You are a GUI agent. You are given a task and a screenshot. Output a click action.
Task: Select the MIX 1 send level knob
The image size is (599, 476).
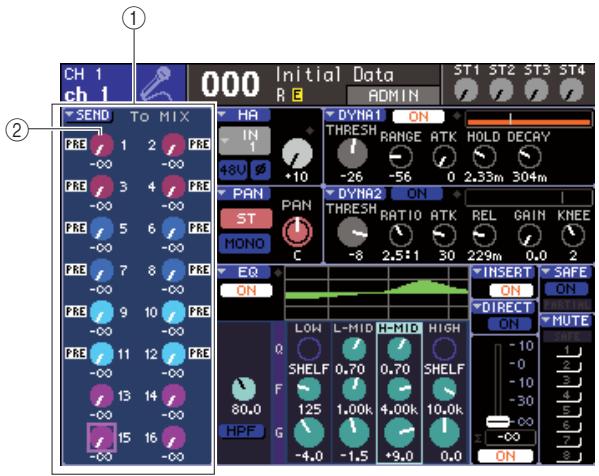[x=102, y=145]
